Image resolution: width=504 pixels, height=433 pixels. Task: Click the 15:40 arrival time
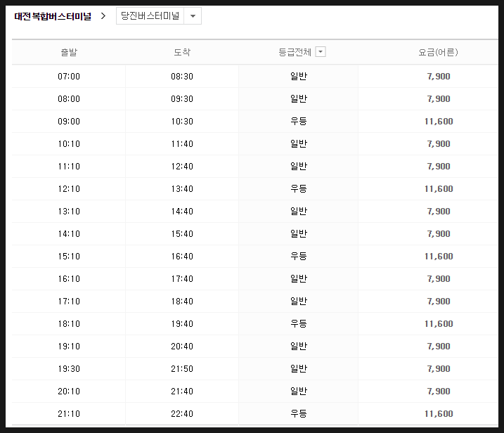[182, 233]
